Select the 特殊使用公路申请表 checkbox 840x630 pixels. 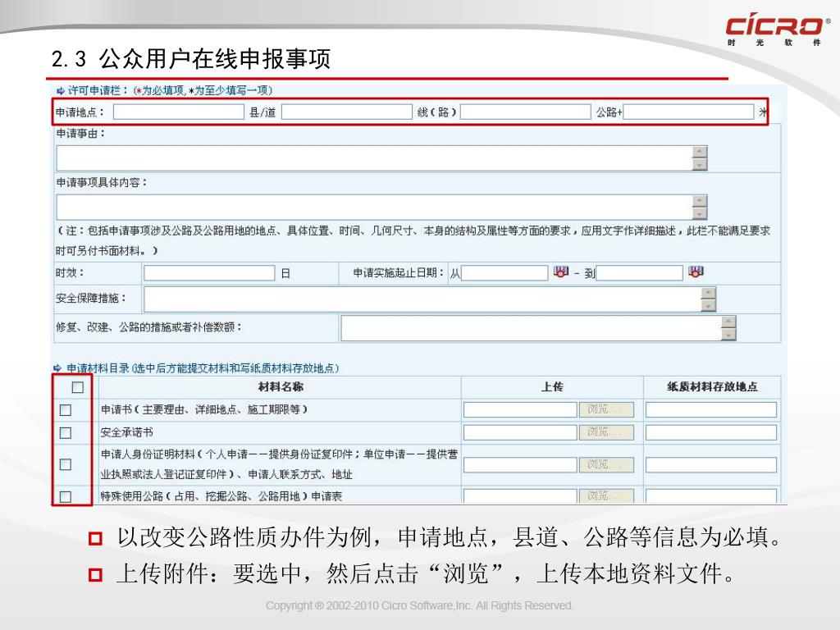[x=66, y=495]
